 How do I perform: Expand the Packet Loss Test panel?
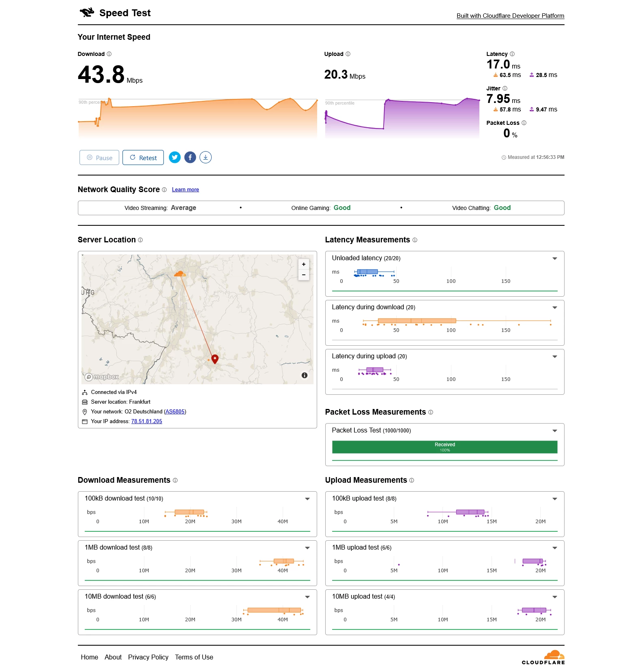(x=555, y=431)
